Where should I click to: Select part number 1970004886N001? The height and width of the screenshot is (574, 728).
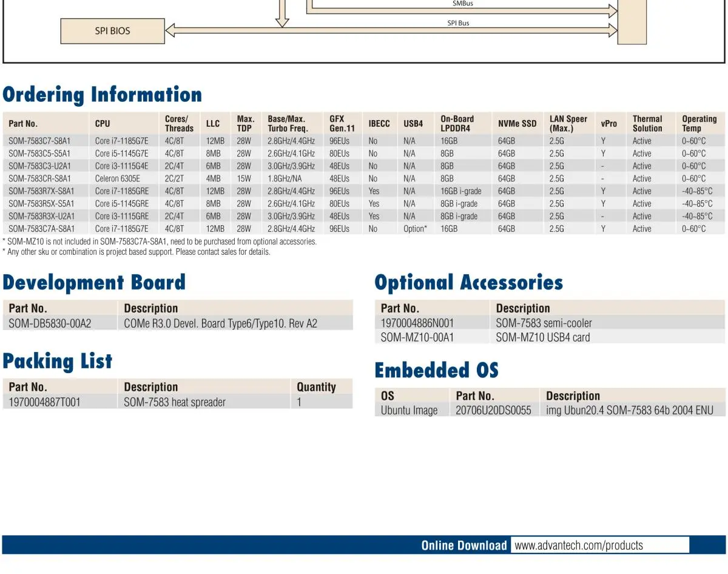[x=417, y=323]
